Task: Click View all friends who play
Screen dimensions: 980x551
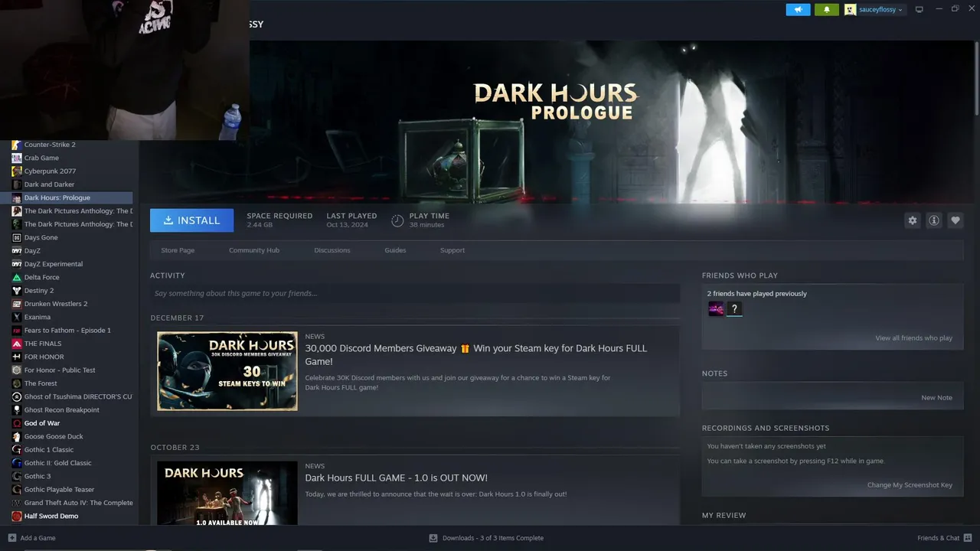Action: 914,338
